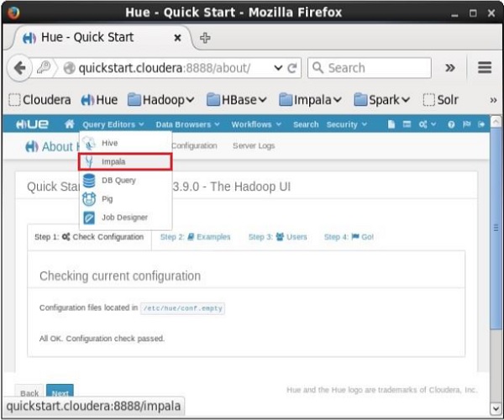This screenshot has width=504, height=420.
Task: Open the Security dropdown menu
Action: click(346, 124)
